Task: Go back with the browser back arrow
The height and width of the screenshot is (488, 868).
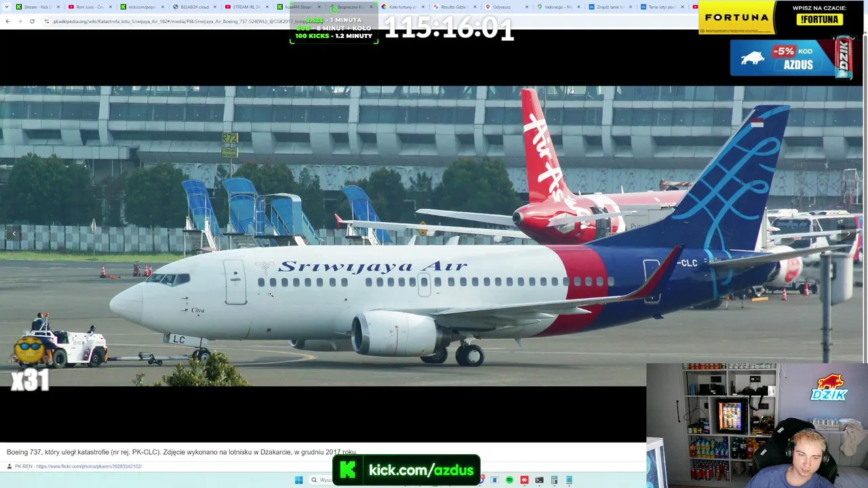Action: coord(7,21)
